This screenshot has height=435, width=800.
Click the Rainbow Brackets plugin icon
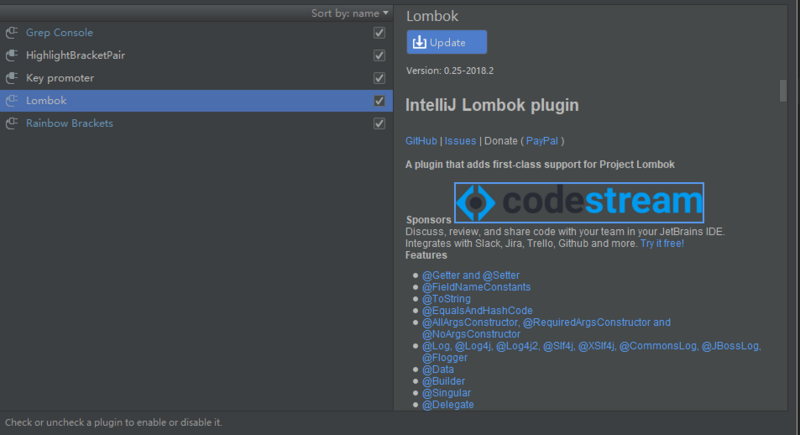pos(12,123)
